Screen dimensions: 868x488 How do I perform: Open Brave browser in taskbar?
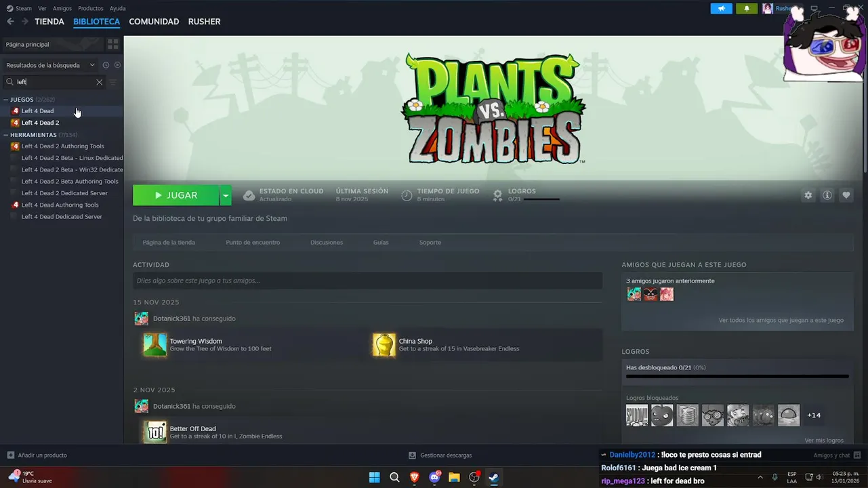point(414,477)
